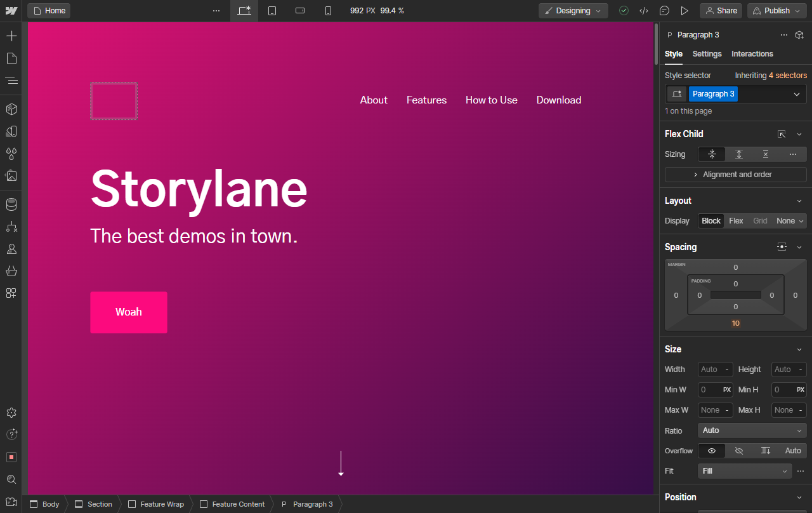Click the Woah button on canvas
The image size is (812, 513).
(x=129, y=312)
